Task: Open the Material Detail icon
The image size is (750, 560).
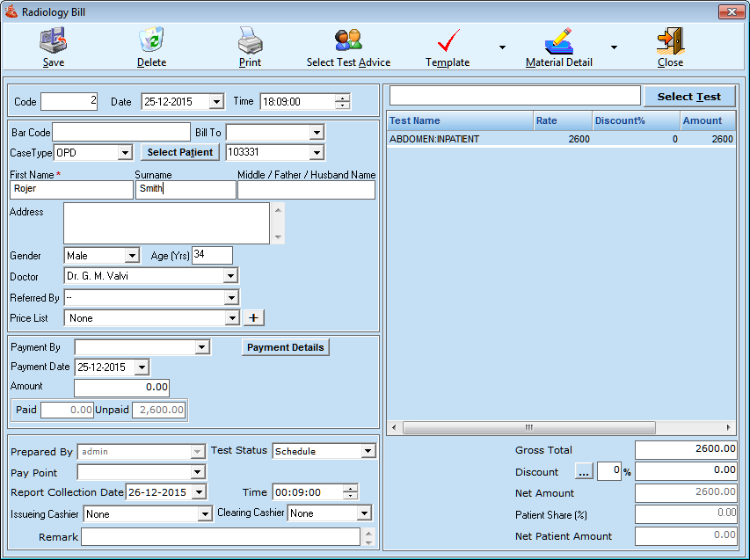Action: [558, 40]
